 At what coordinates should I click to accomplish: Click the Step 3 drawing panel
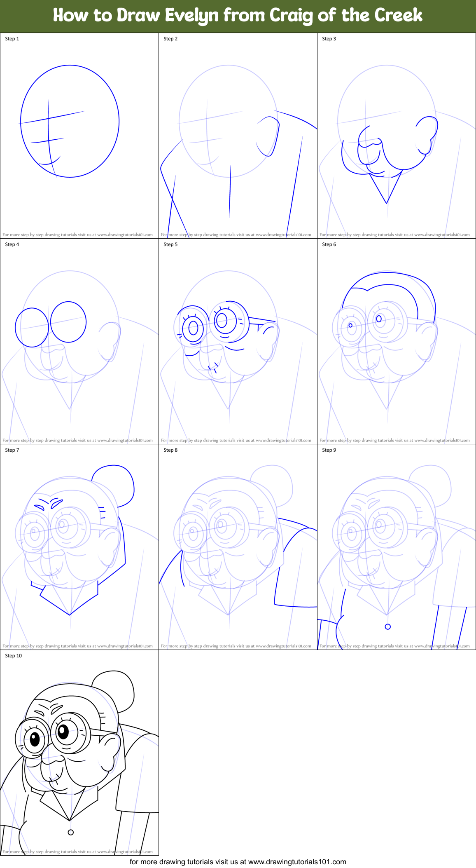tap(397, 136)
